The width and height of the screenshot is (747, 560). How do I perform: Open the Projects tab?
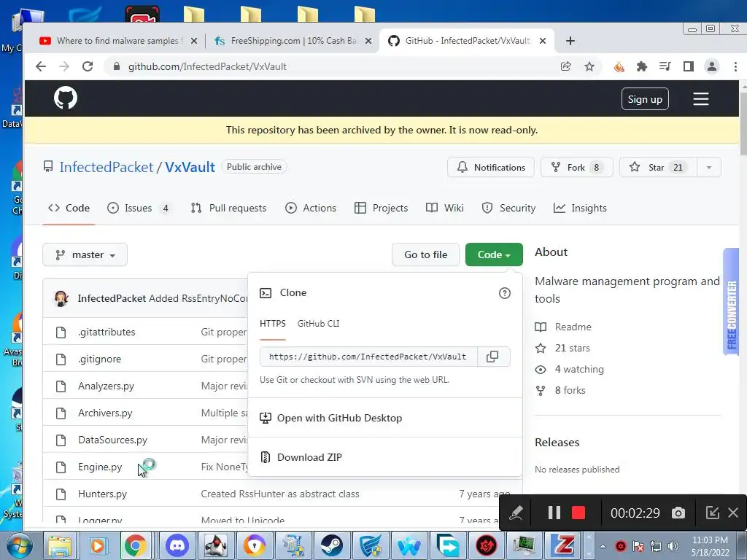point(381,208)
